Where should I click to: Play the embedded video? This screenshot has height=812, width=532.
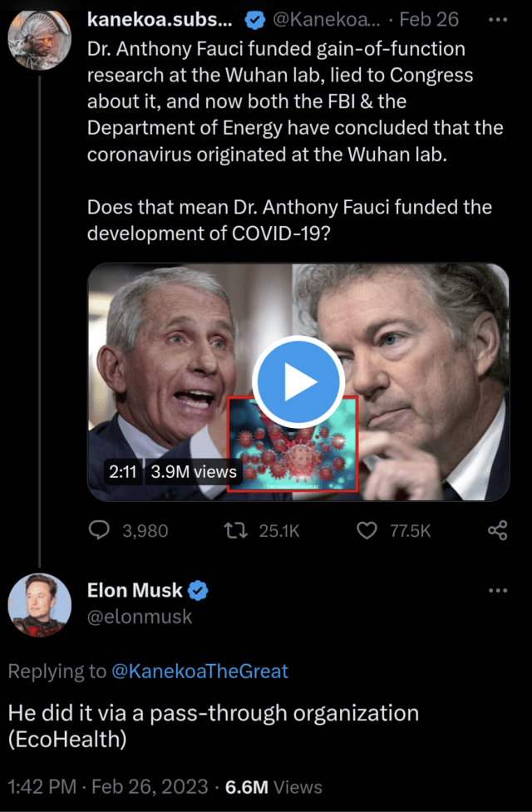298,381
